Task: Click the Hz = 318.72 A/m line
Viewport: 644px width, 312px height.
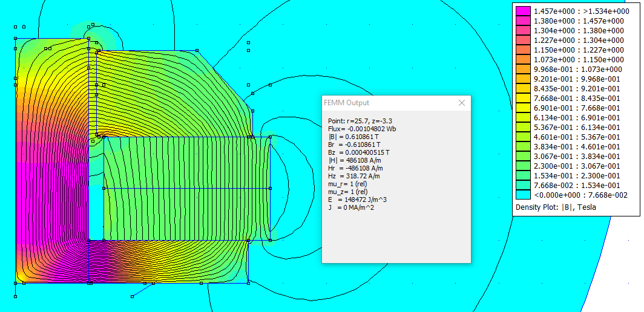Action: coord(354,176)
